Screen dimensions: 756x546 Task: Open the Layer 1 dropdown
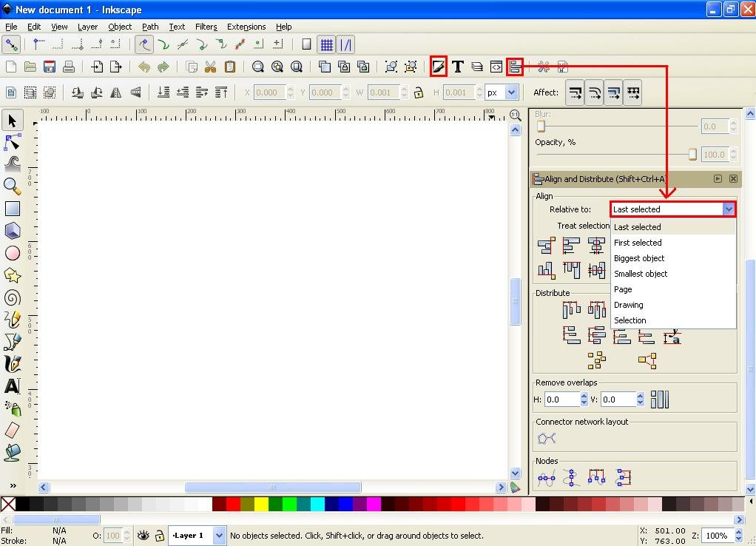pyautogui.click(x=219, y=536)
